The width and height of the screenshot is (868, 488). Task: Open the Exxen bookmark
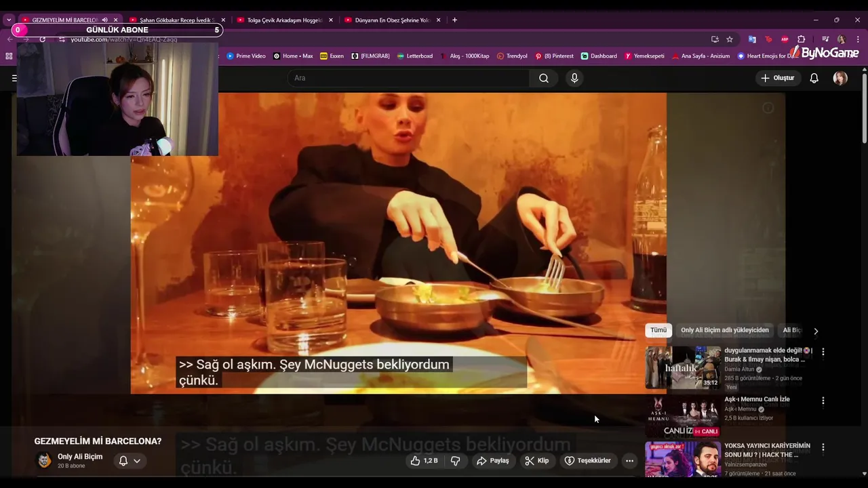click(x=332, y=56)
